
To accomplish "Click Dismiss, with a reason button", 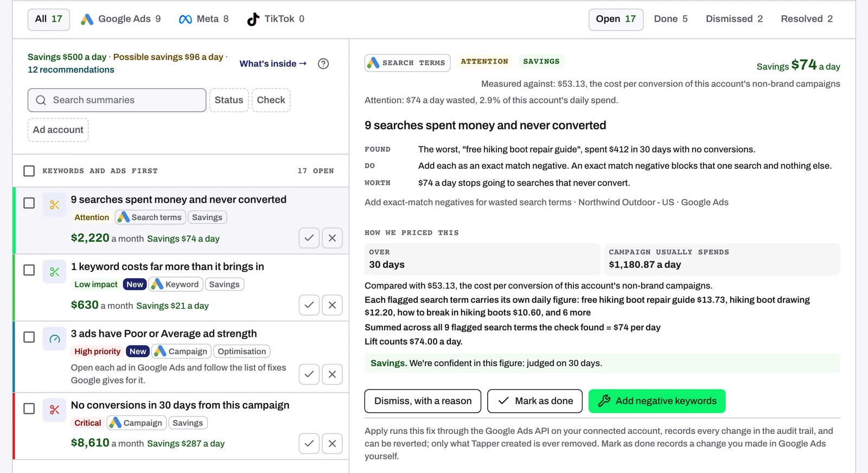I will click(423, 401).
